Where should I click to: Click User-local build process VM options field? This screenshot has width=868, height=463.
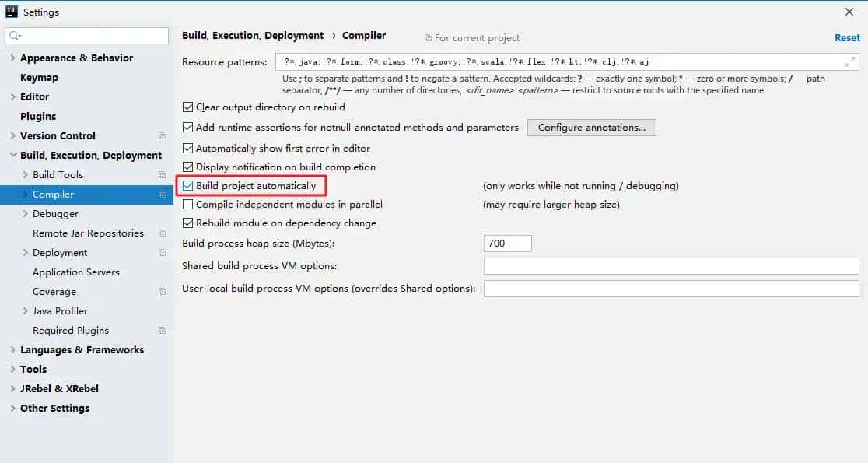tap(671, 289)
